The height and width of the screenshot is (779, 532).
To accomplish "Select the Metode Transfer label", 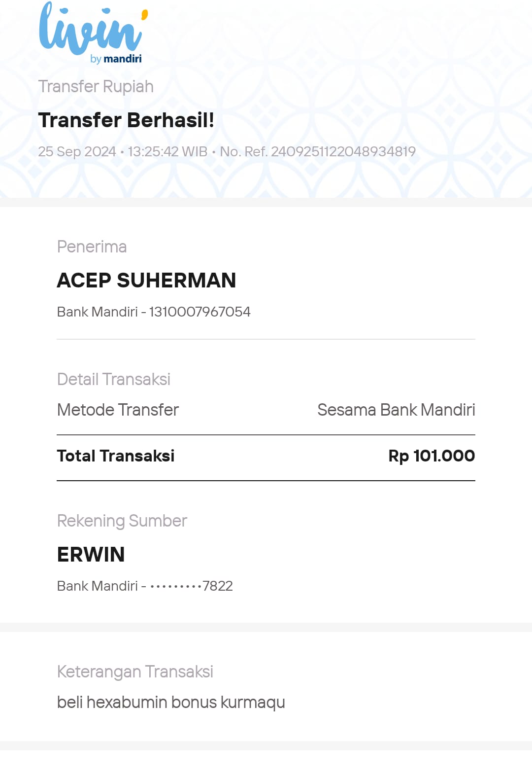I will click(x=118, y=410).
